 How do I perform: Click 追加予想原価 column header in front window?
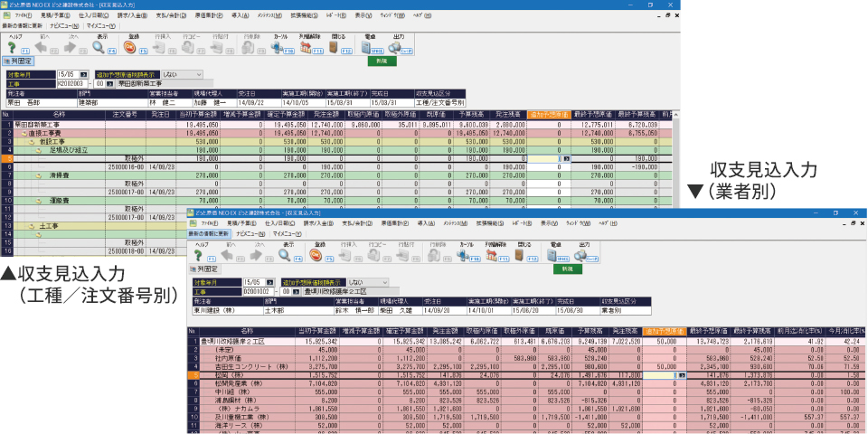tap(665, 331)
